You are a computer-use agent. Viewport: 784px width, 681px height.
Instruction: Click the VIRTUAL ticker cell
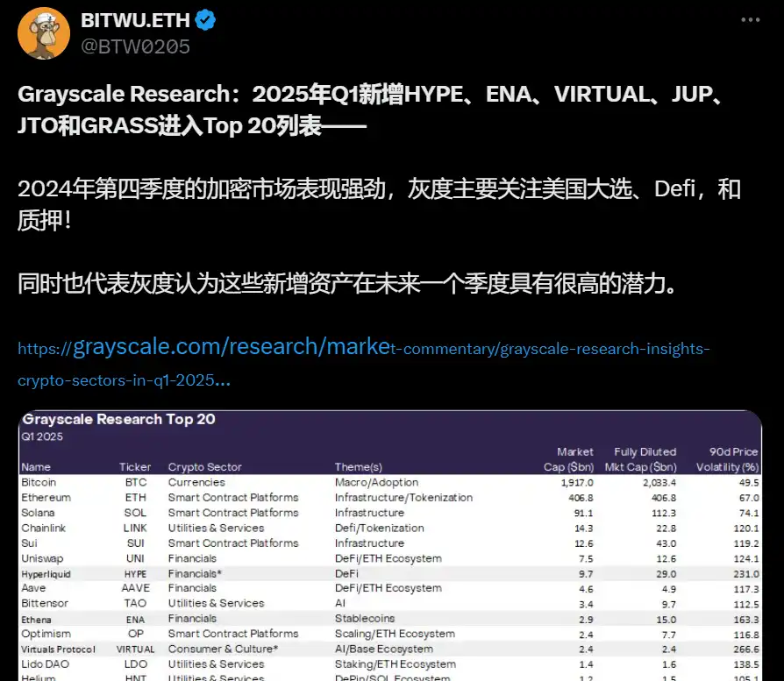click(x=135, y=649)
